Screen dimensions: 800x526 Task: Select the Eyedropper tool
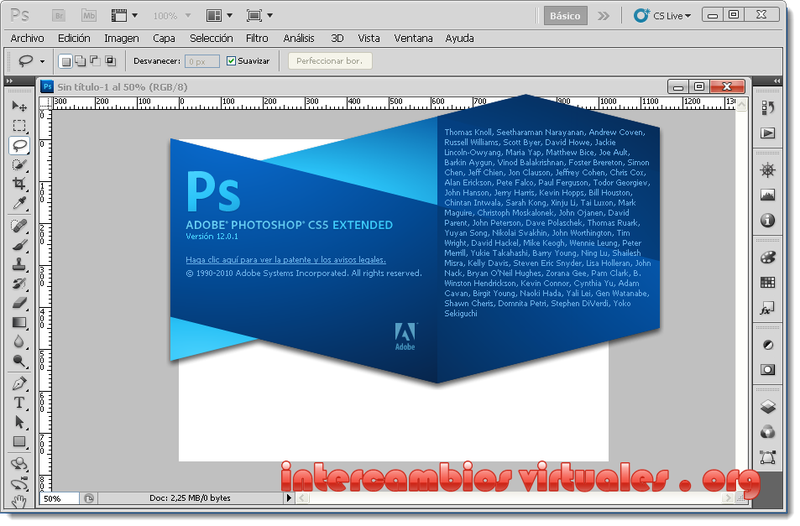[19, 203]
